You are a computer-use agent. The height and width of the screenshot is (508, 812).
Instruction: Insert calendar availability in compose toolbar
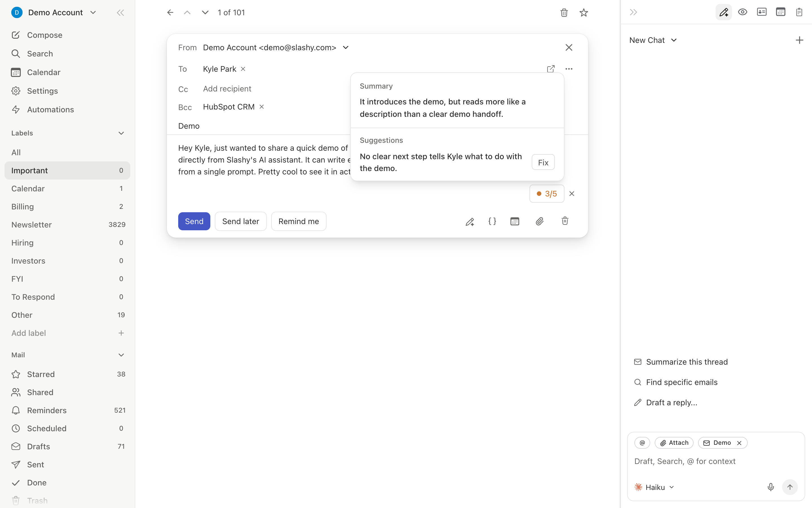pyautogui.click(x=515, y=222)
